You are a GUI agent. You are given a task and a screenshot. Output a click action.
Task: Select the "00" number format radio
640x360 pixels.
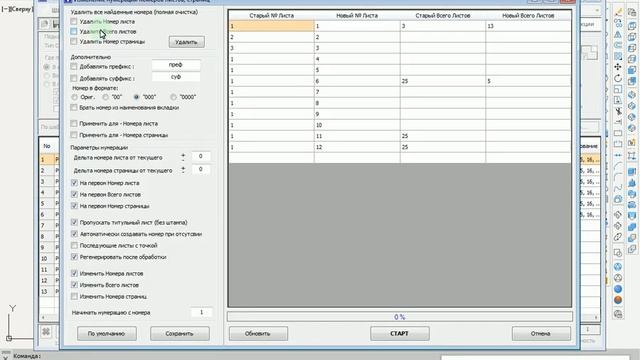pyautogui.click(x=106, y=97)
